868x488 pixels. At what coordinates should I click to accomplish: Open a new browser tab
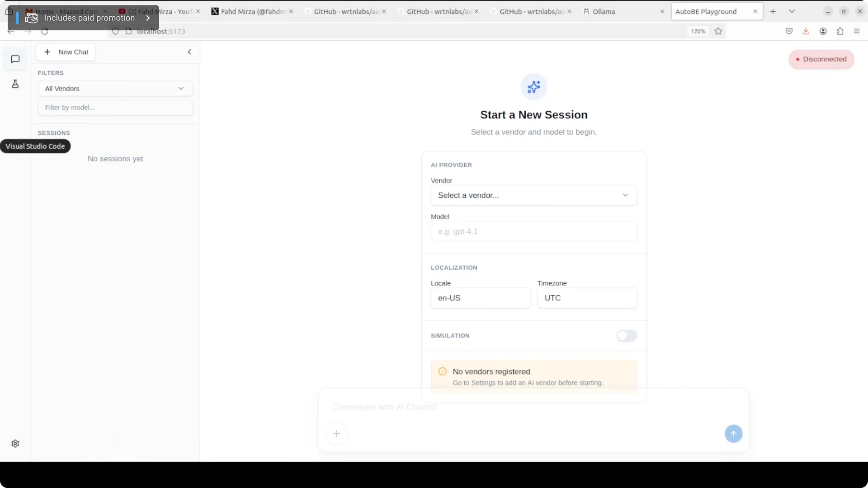coord(773,12)
